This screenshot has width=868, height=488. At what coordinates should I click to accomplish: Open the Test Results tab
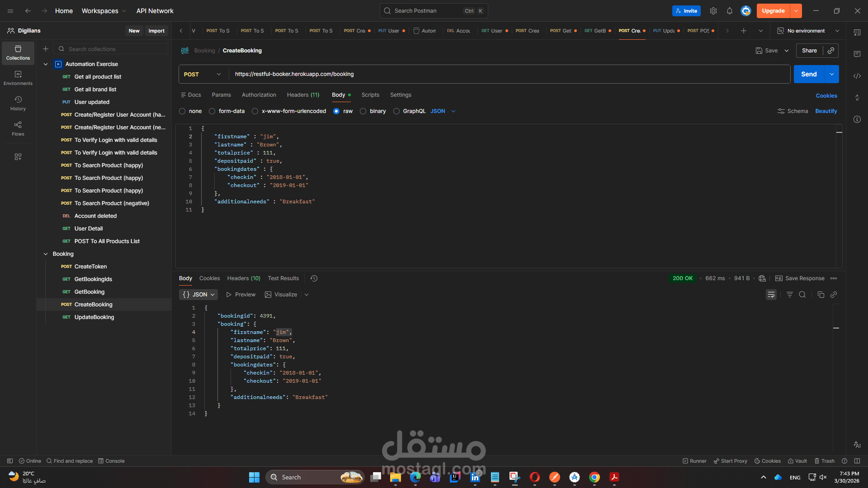[283, 278]
